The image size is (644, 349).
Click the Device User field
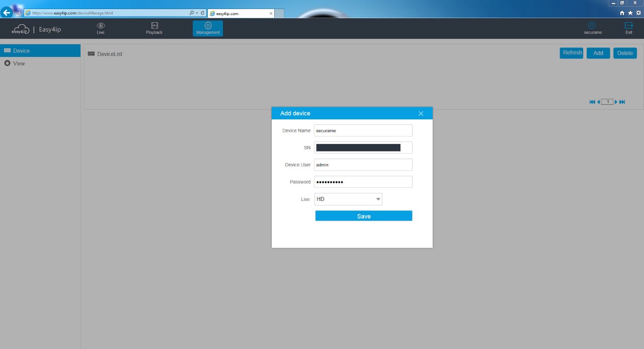tap(363, 165)
